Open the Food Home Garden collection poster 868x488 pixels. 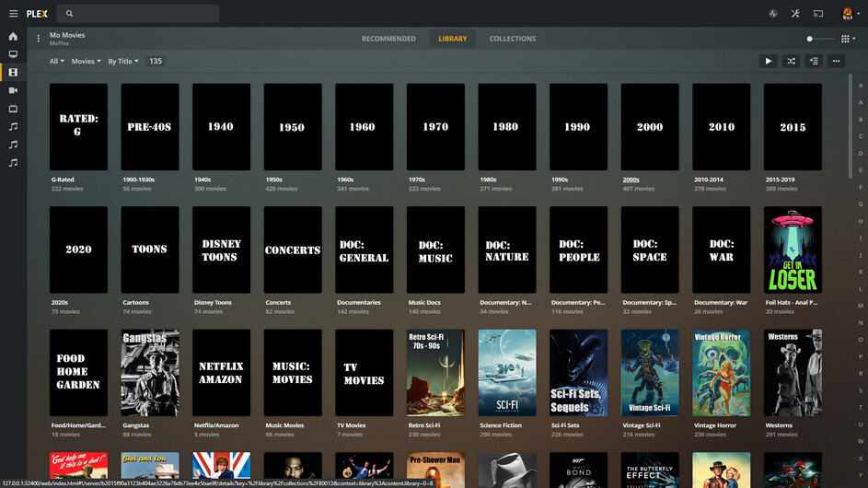pyautogui.click(x=78, y=373)
